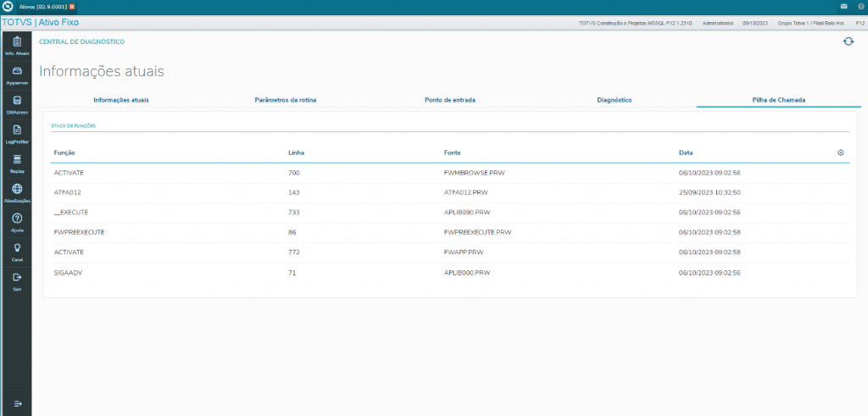Select SIGAADV function row
This screenshot has height=416, width=868.
coord(449,272)
